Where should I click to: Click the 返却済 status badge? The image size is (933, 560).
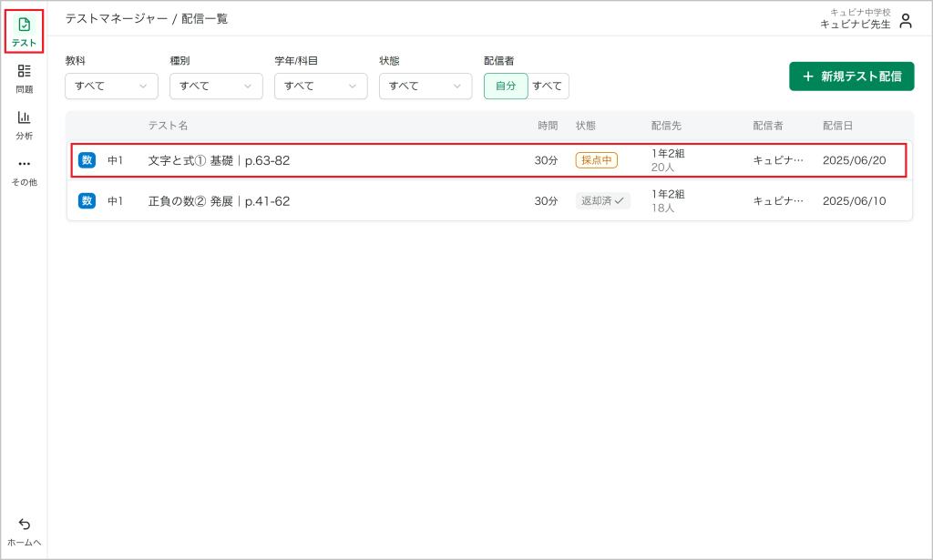tap(602, 200)
